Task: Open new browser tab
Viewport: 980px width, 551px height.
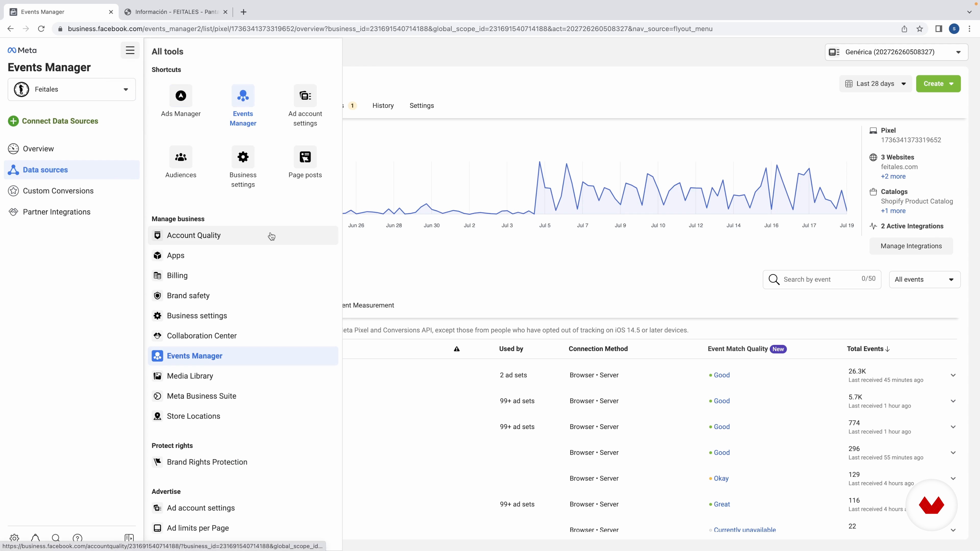Action: click(x=243, y=12)
